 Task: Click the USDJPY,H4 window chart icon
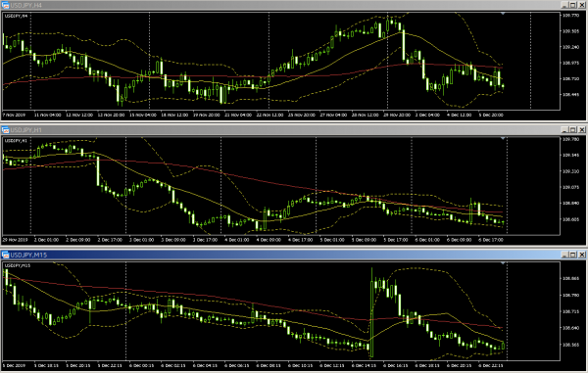[x=5, y=5]
